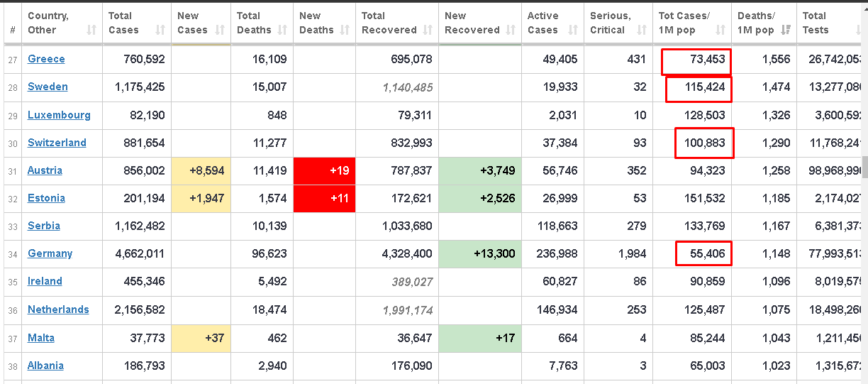Click the # rank column header
Screen dimensions: 868x384
[13, 23]
